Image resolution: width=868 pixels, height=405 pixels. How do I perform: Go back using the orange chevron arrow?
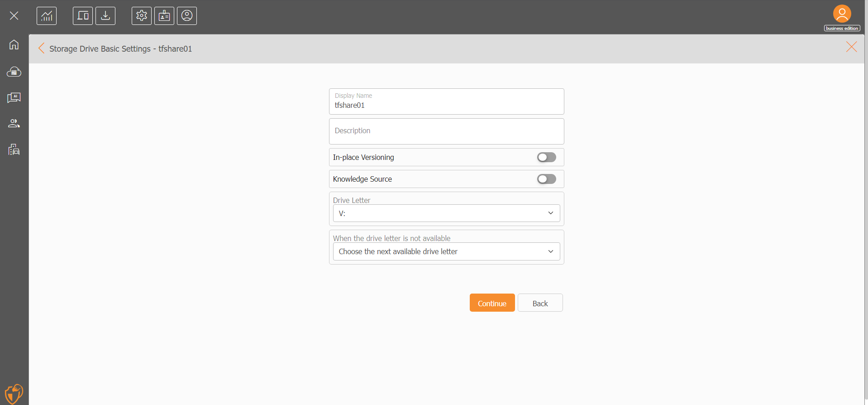pos(41,48)
